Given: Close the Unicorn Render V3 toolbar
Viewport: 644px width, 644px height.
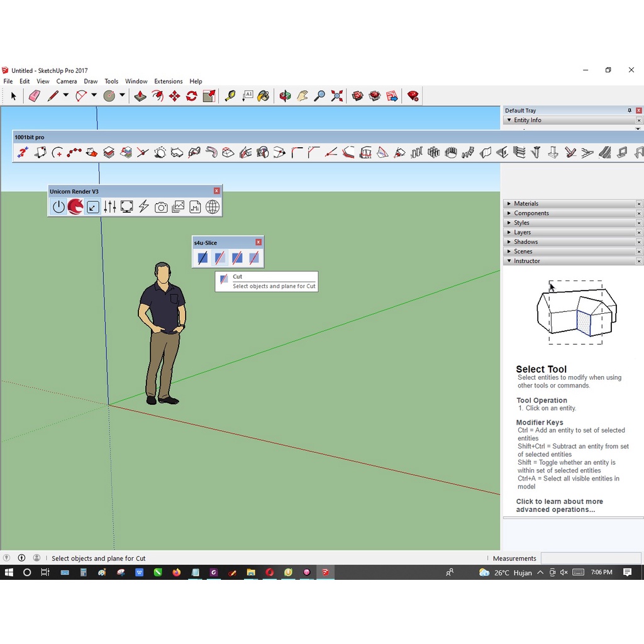Looking at the screenshot, I should click(216, 191).
